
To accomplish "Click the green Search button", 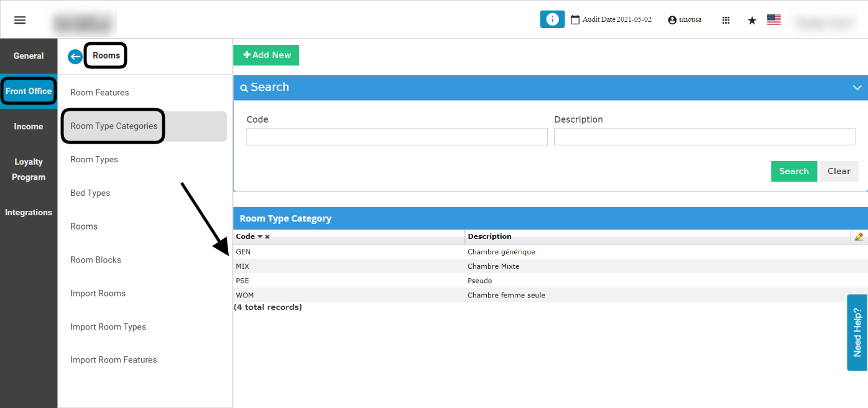I will 794,172.
